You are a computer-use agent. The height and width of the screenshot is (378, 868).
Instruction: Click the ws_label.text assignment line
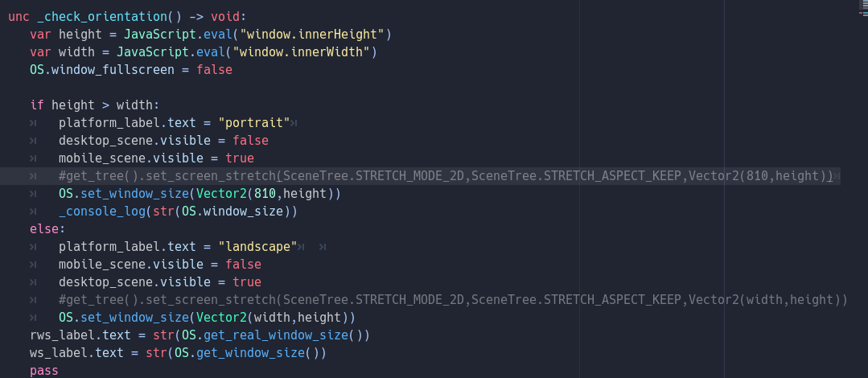[179, 353]
